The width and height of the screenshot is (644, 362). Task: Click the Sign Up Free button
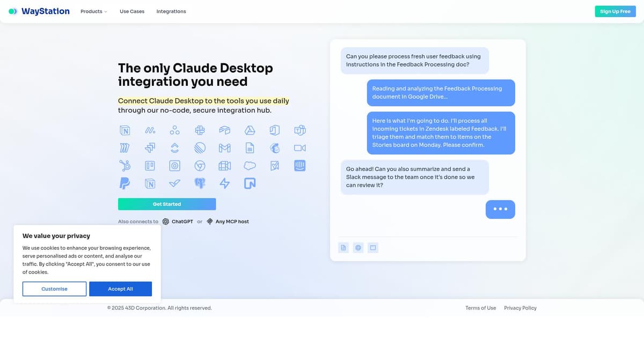(x=615, y=11)
